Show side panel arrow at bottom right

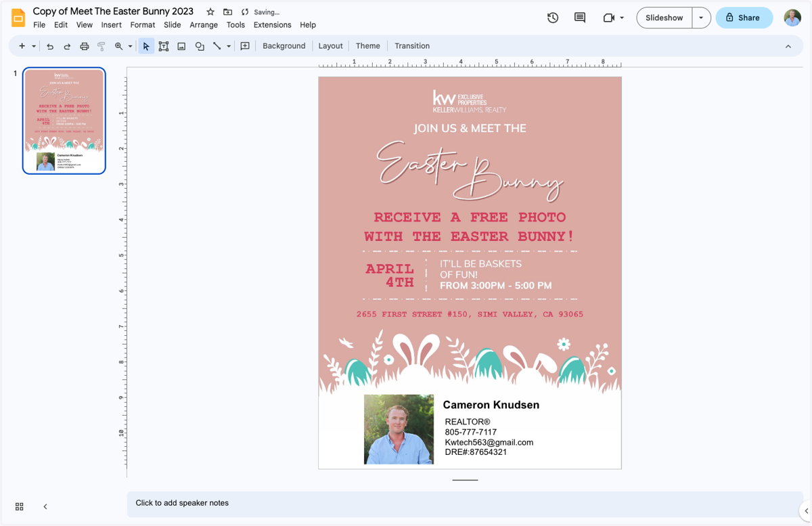coord(807,511)
